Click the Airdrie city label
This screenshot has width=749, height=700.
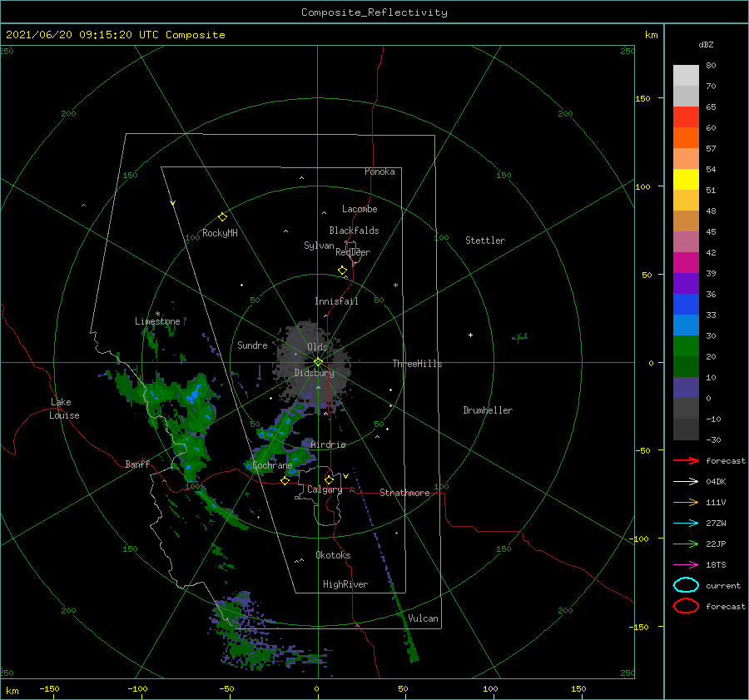328,444
